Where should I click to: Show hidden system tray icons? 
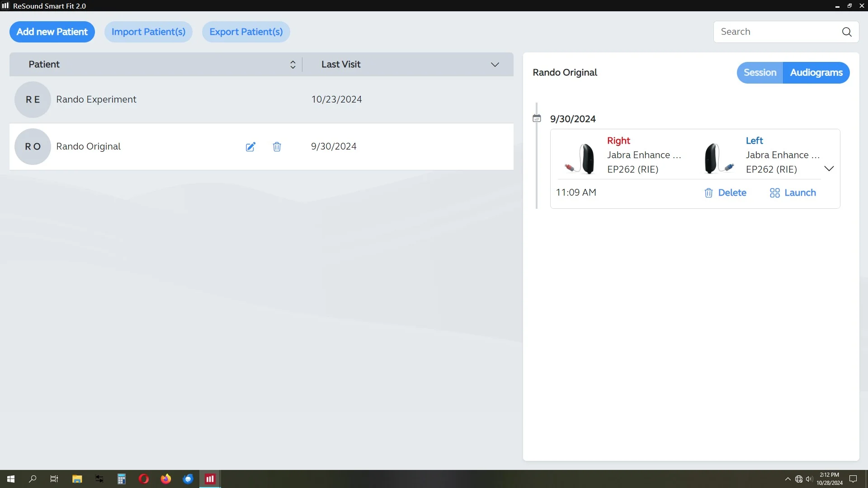click(x=788, y=479)
